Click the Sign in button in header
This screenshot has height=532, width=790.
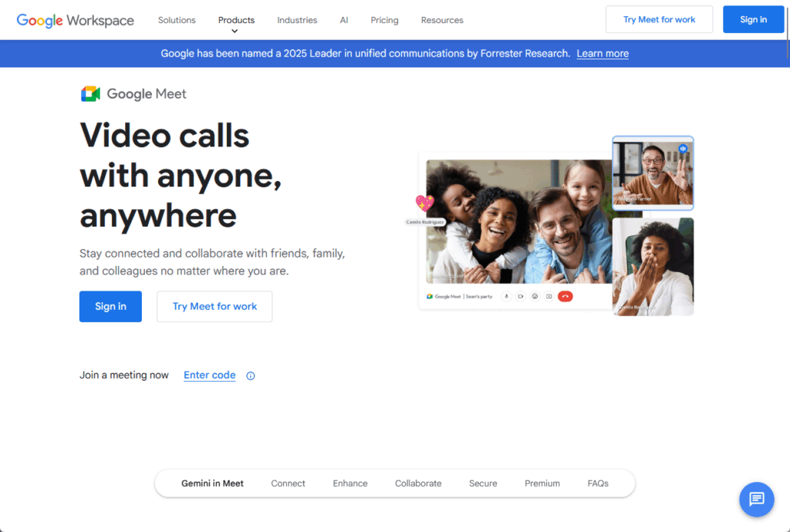(x=753, y=19)
